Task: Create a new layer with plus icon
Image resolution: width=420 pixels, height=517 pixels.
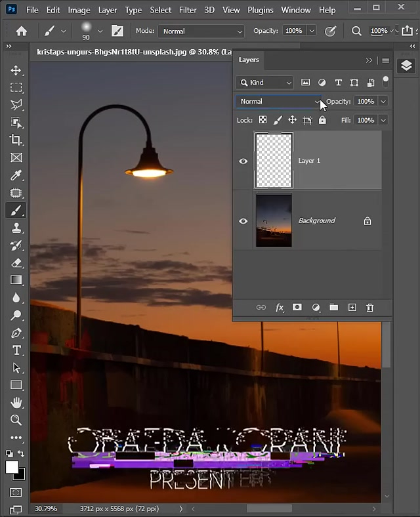Action: click(x=352, y=307)
